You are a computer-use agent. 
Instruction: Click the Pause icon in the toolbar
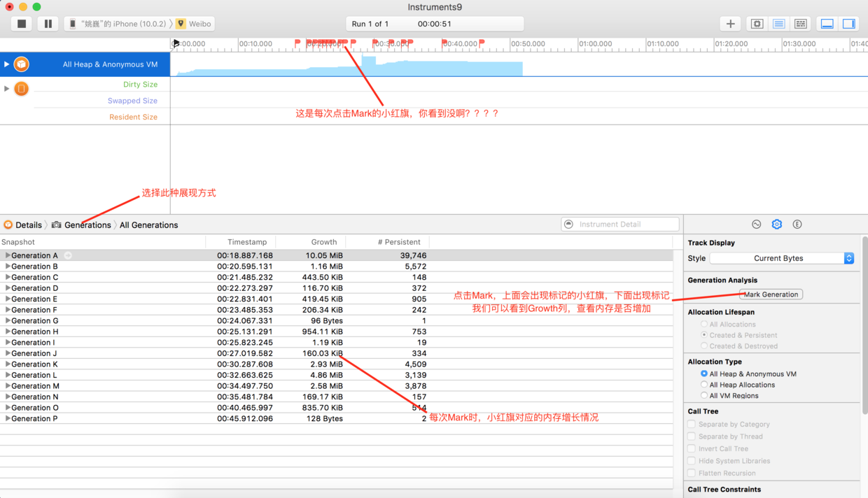(x=48, y=23)
